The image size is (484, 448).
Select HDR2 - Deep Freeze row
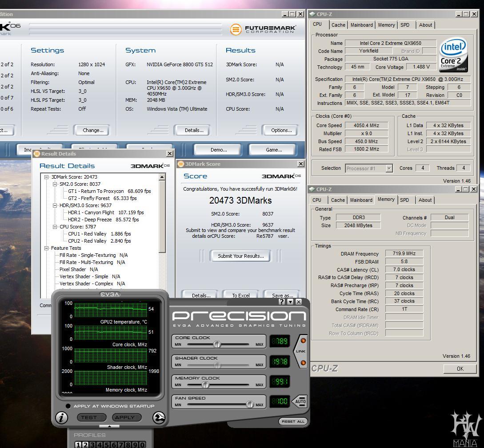tap(103, 220)
